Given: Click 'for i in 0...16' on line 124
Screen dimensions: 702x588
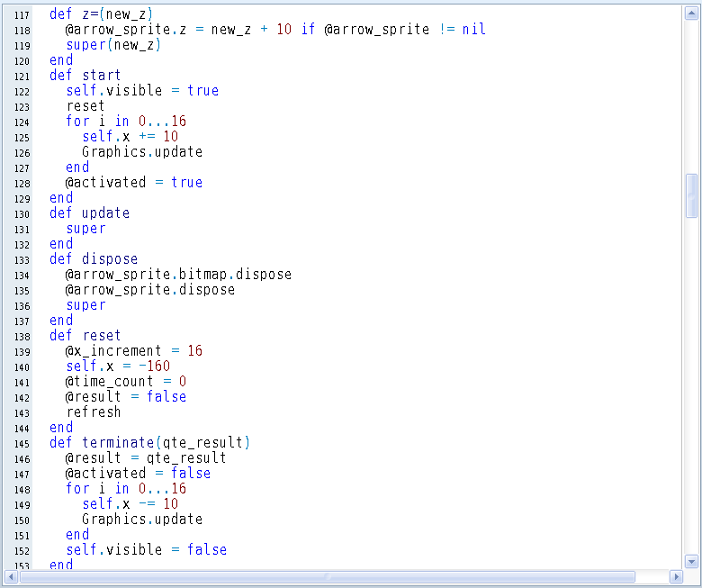Looking at the screenshot, I should [x=126, y=121].
